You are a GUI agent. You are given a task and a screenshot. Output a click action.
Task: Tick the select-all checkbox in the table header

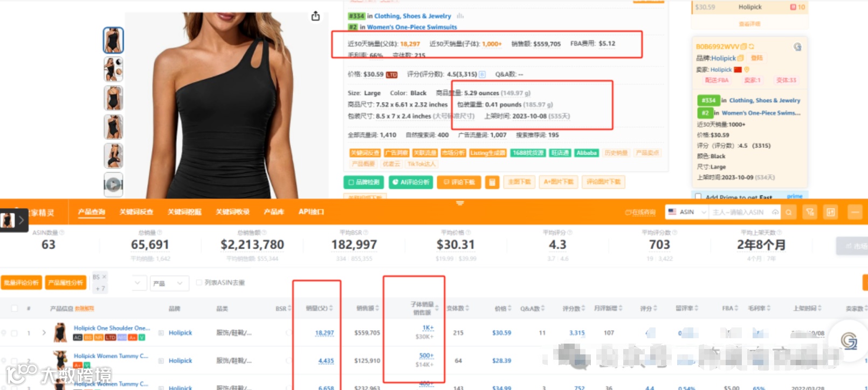pyautogui.click(x=15, y=309)
